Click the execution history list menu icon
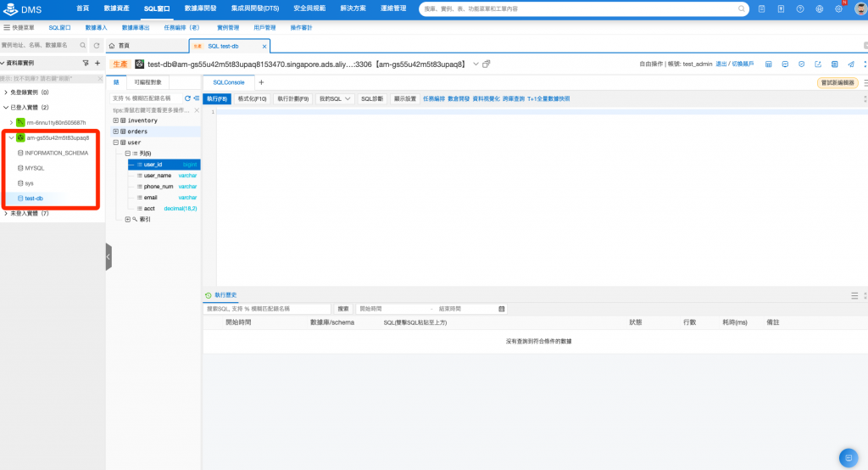Screen dimensions: 868x470 (854, 296)
